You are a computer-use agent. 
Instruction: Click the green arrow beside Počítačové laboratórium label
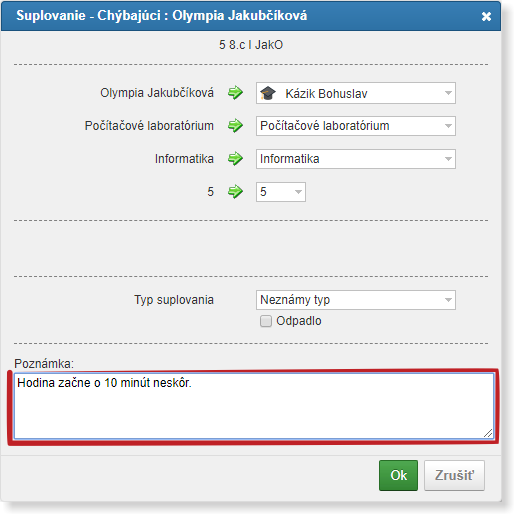tap(235, 126)
